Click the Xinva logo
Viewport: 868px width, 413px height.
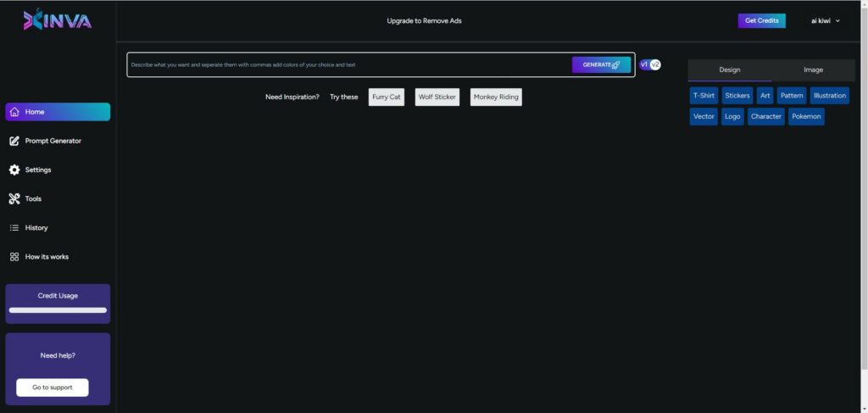coord(58,20)
